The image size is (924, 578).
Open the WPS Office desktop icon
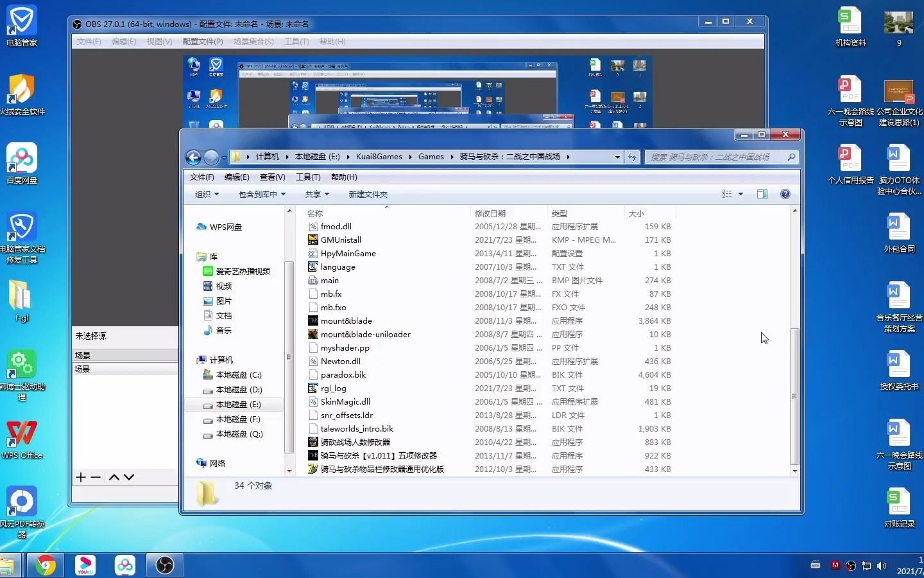click(22, 439)
